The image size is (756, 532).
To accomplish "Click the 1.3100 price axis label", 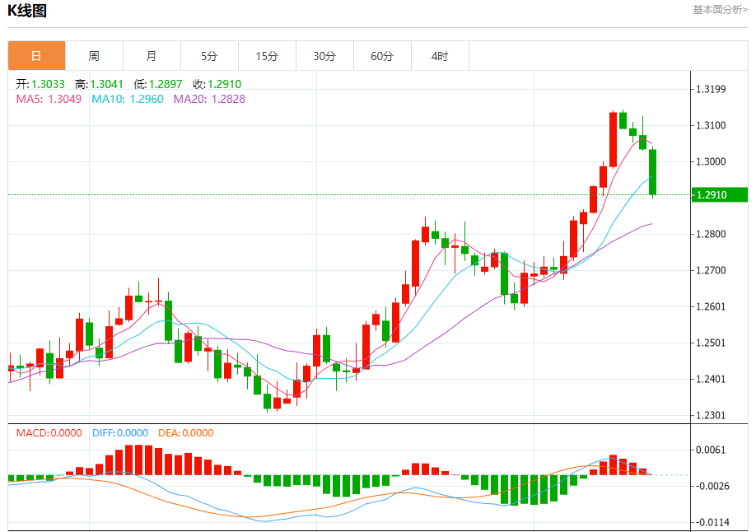I will point(711,125).
